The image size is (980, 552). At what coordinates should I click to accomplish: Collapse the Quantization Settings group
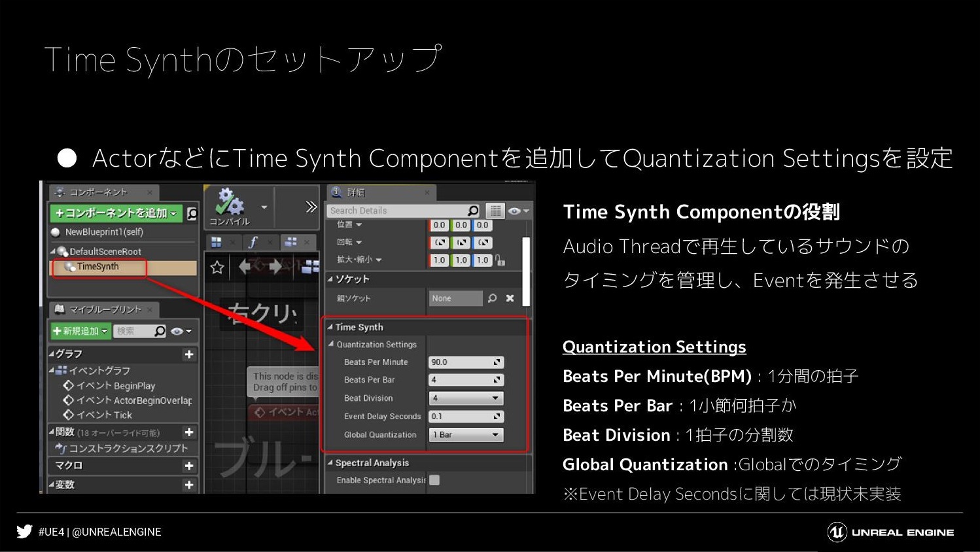pyautogui.click(x=331, y=344)
